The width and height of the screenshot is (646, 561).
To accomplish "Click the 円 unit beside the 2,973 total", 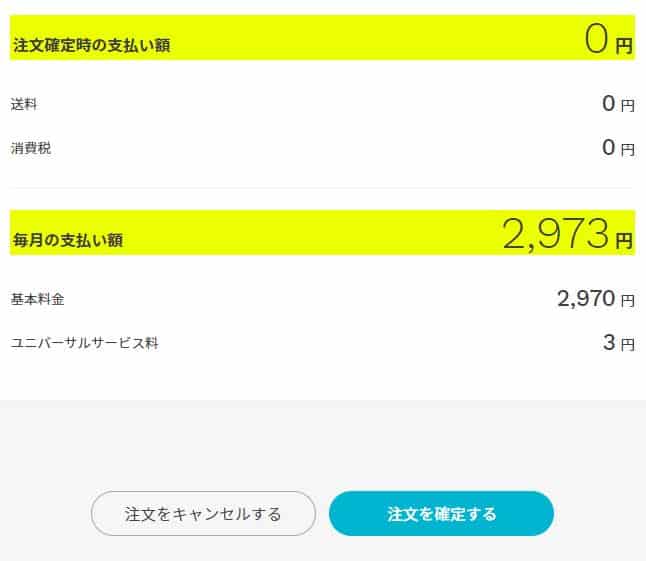I will pos(624,240).
